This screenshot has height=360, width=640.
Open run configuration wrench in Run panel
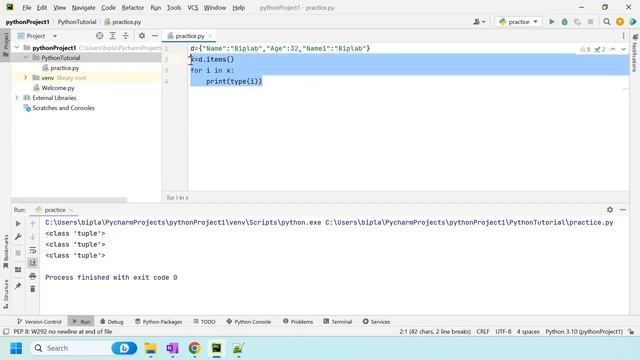pos(18,237)
